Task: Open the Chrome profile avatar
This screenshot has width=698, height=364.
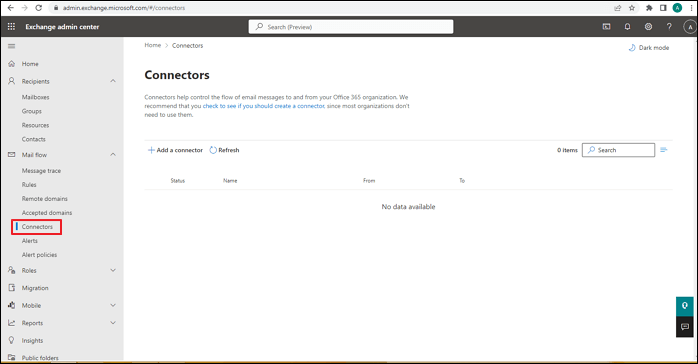Action: point(677,8)
